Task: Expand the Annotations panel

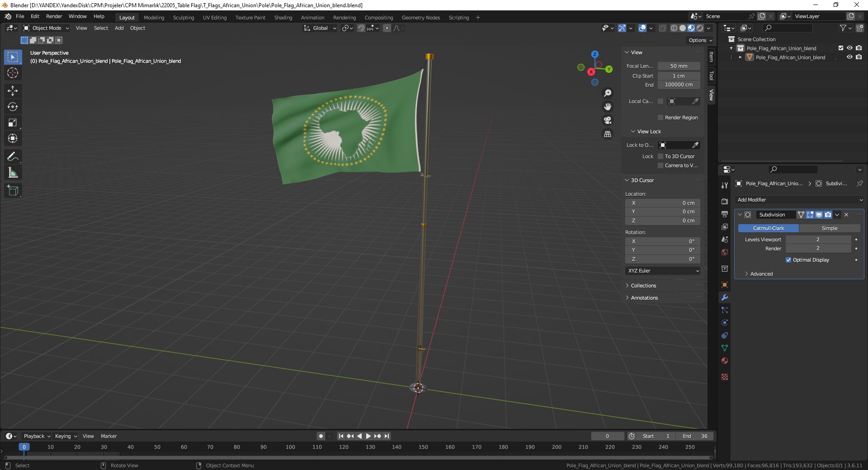Action: click(x=644, y=298)
